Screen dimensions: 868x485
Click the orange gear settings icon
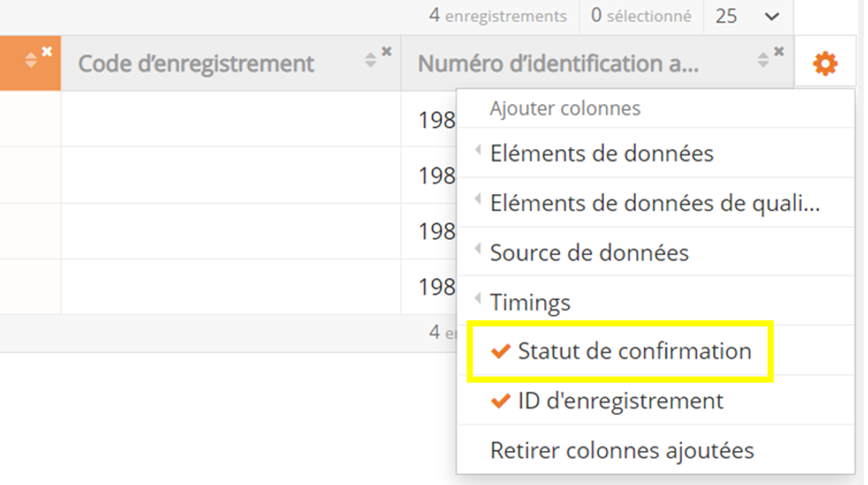pos(825,63)
